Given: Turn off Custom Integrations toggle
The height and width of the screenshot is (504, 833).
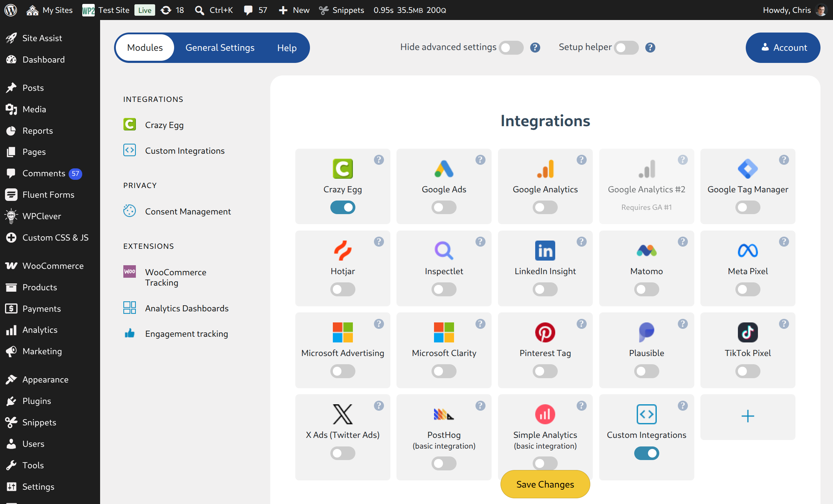Looking at the screenshot, I should coord(646,453).
